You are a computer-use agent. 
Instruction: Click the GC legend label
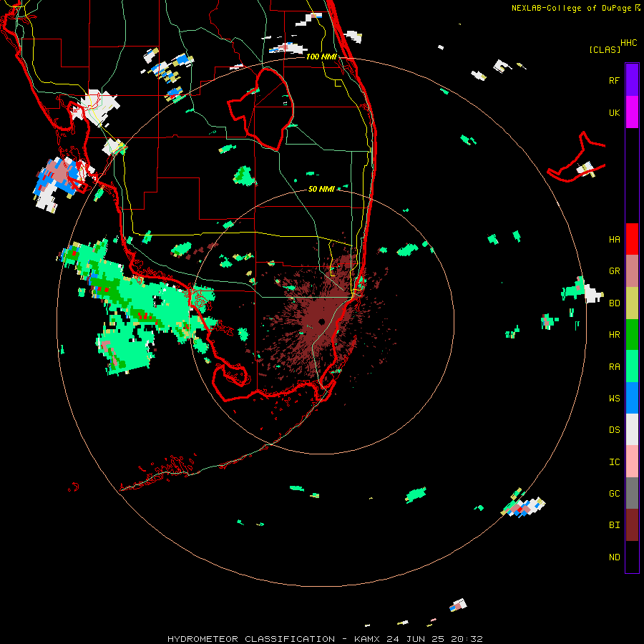[614, 494]
